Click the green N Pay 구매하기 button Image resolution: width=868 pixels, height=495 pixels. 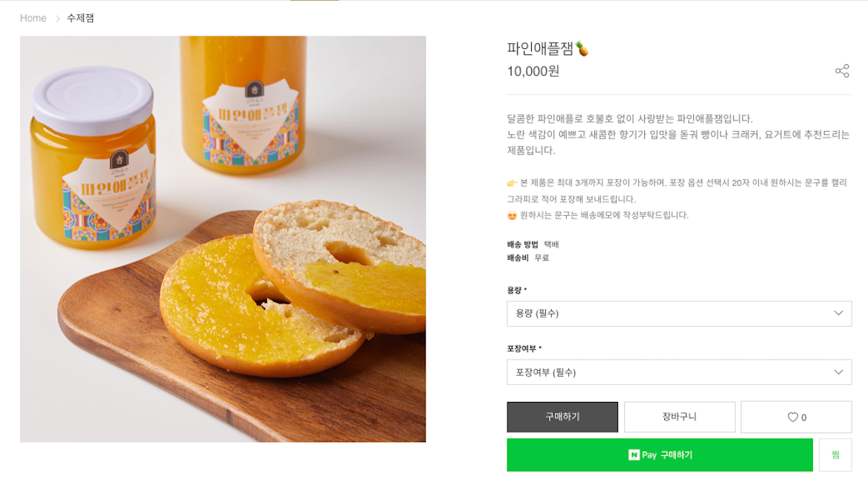pyautogui.click(x=660, y=455)
